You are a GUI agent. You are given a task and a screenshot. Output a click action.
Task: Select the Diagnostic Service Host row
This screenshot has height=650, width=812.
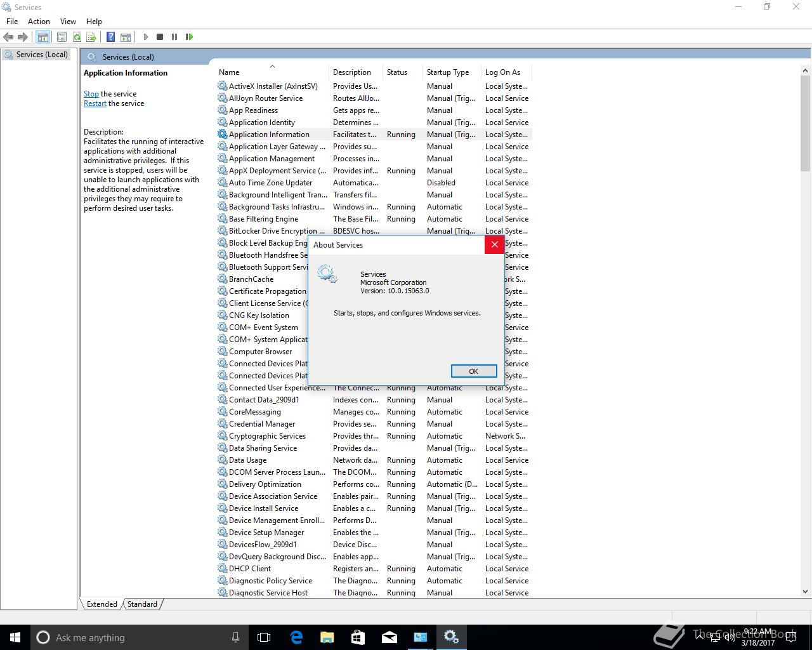click(374, 592)
